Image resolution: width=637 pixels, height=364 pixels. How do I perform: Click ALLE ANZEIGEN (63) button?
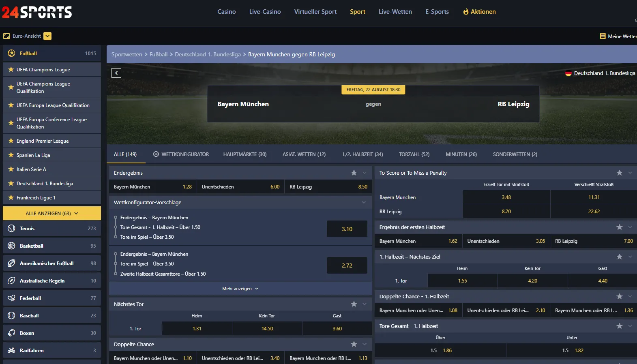[x=52, y=213]
